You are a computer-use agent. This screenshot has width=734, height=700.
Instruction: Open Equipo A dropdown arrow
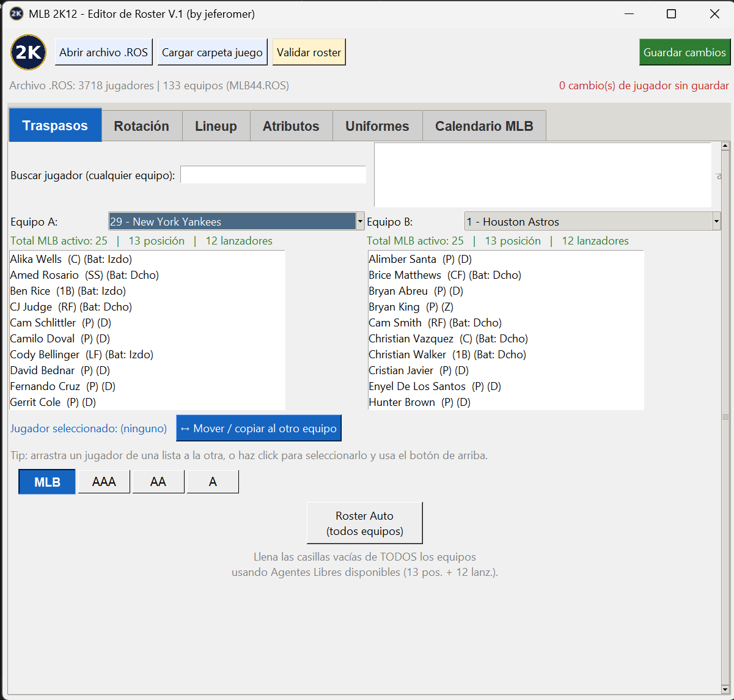pos(360,221)
